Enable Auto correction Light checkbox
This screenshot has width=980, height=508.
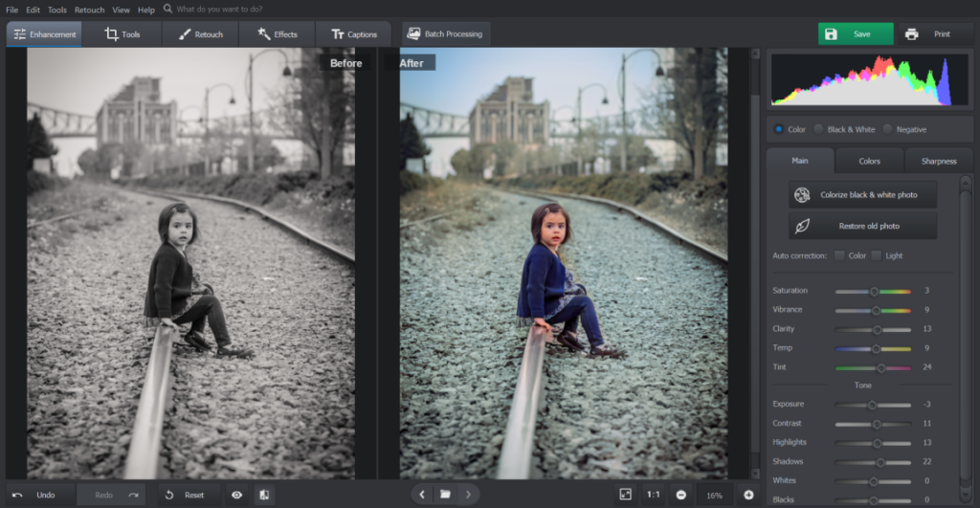pyautogui.click(x=877, y=255)
